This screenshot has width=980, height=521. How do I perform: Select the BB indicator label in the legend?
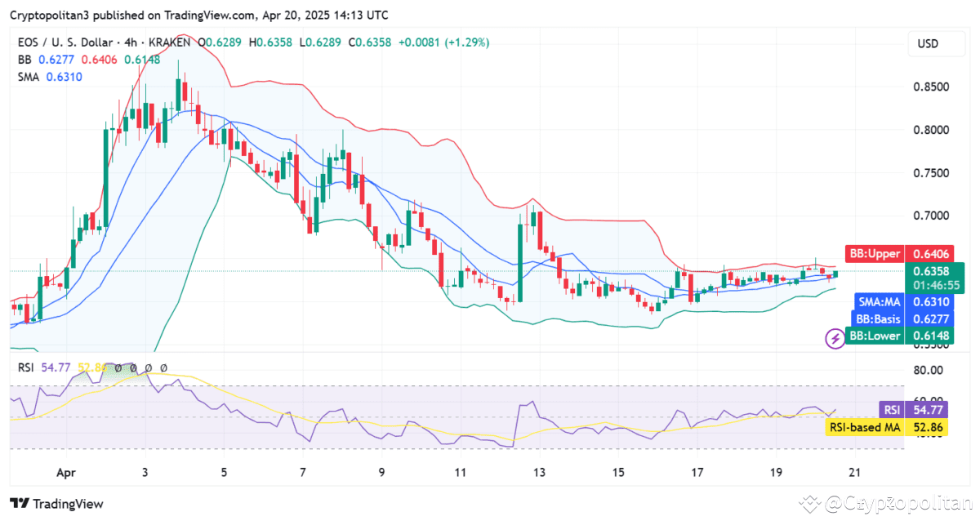(x=24, y=60)
